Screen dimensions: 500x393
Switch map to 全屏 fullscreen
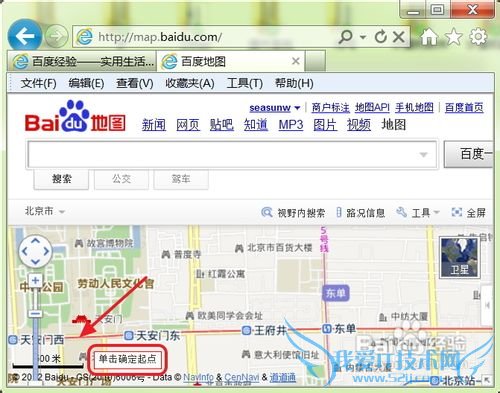[468, 212]
